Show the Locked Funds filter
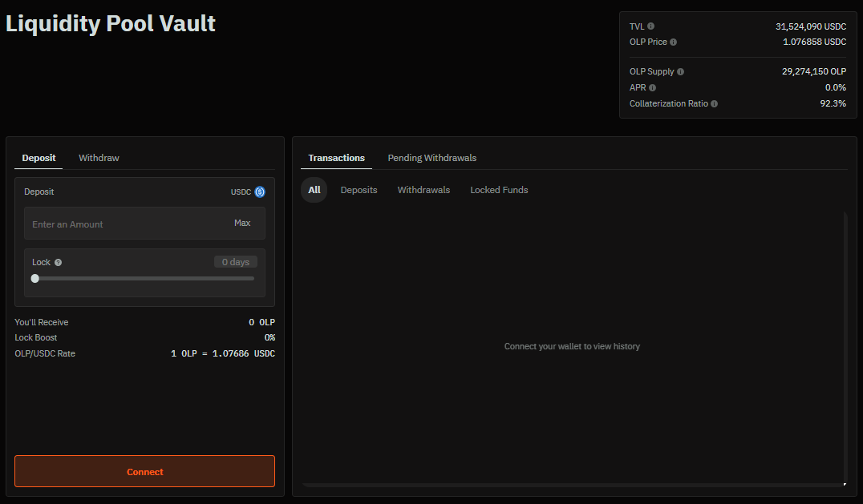 tap(499, 190)
